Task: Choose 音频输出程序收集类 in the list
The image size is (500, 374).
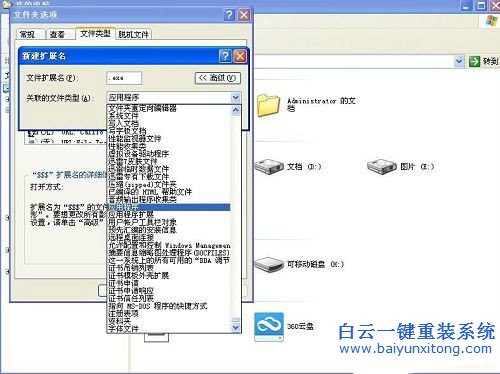Action: point(169,199)
